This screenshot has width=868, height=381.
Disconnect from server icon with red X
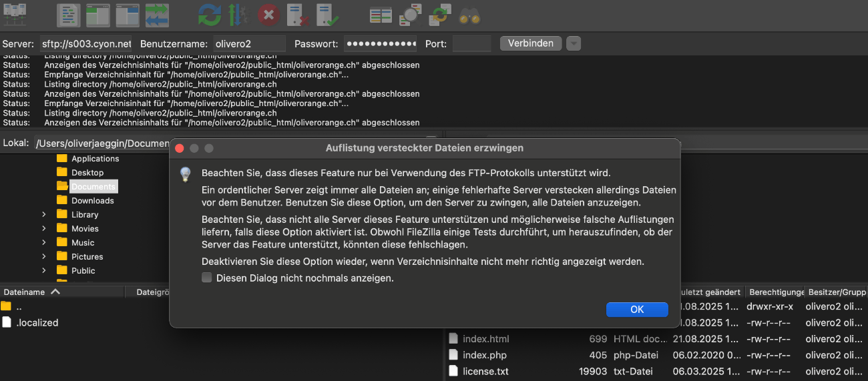click(x=298, y=15)
